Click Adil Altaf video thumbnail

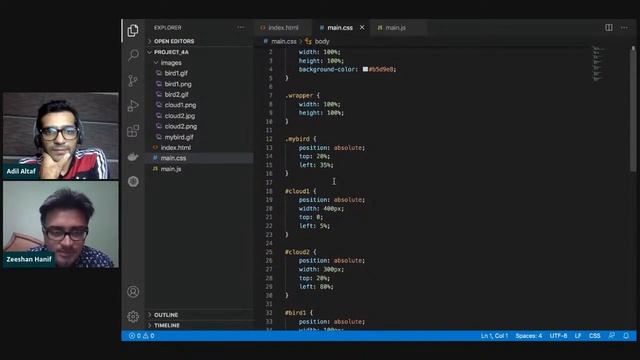click(x=61, y=136)
